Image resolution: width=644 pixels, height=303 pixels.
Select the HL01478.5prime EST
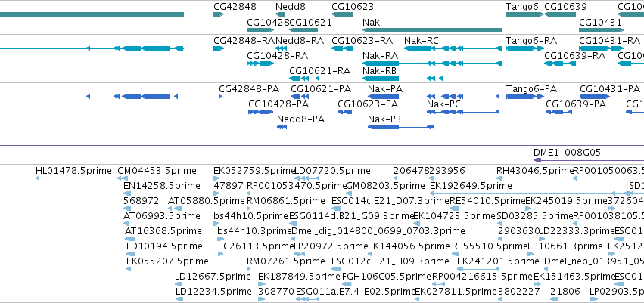point(37,178)
